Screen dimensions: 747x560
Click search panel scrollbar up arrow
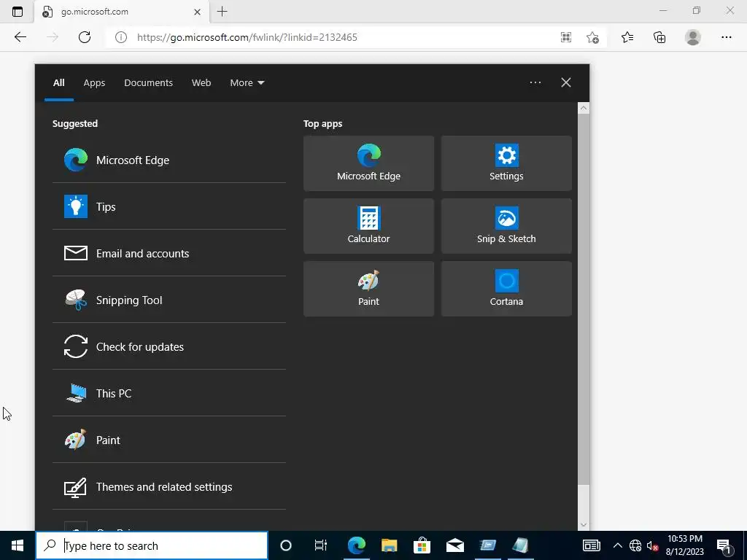coord(584,108)
